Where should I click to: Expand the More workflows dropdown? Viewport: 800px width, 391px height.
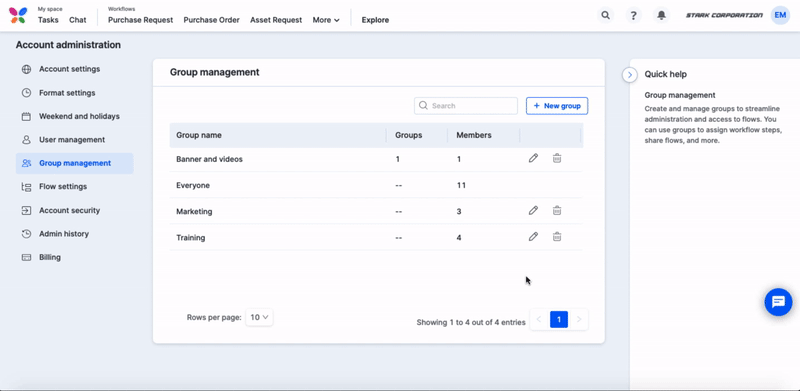click(326, 20)
